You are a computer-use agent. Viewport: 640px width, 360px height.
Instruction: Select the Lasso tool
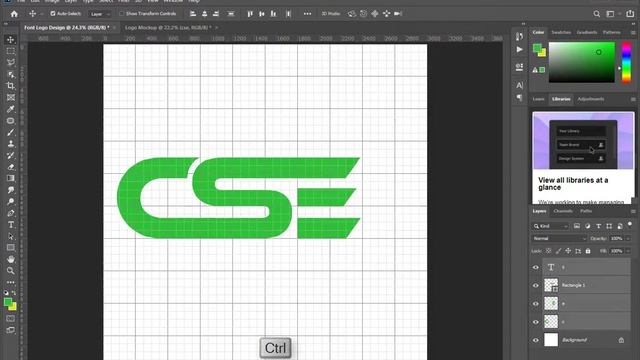[x=11, y=62]
